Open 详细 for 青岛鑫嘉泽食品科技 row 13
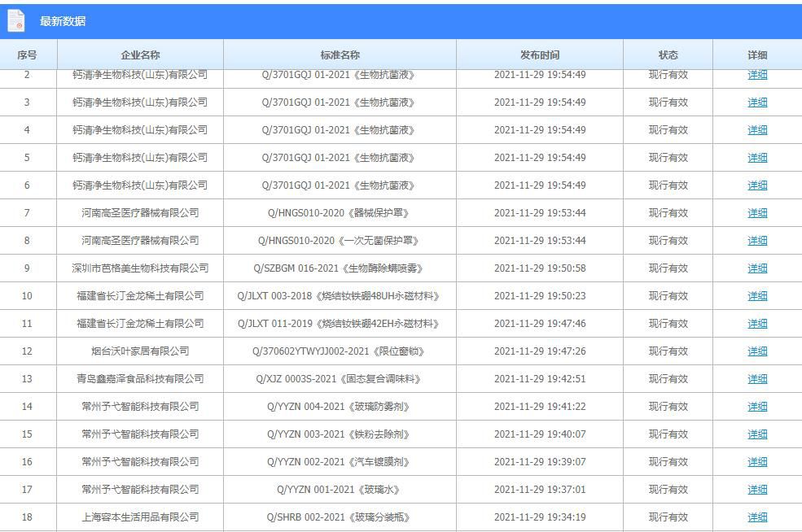802x532 pixels. (756, 379)
